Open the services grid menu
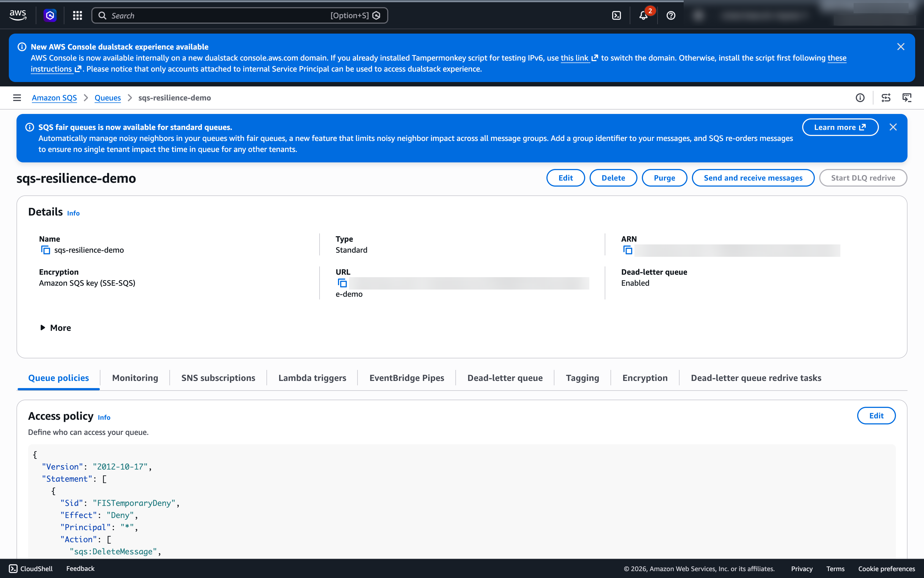 tap(78, 15)
